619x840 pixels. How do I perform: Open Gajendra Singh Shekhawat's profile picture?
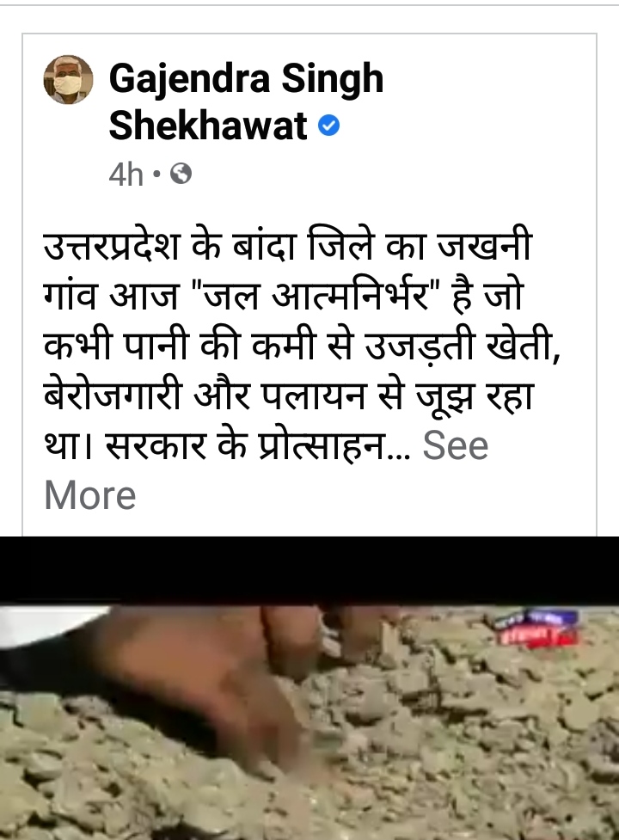[x=68, y=79]
